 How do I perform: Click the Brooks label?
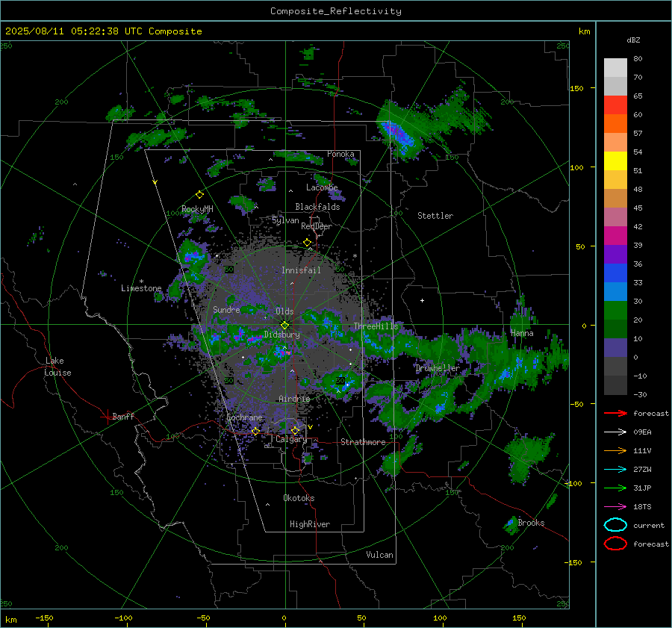tap(531, 523)
